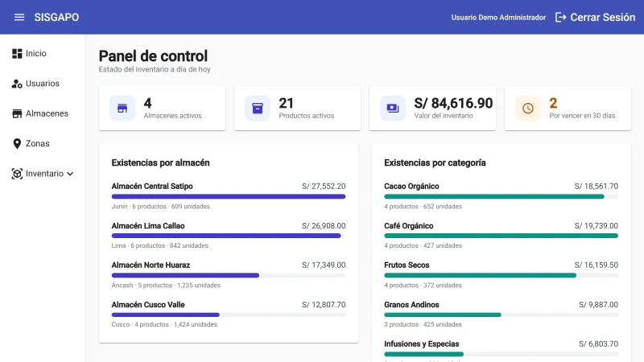Click value S/ 6,803.70
The height and width of the screenshot is (362, 644).
[598, 344]
